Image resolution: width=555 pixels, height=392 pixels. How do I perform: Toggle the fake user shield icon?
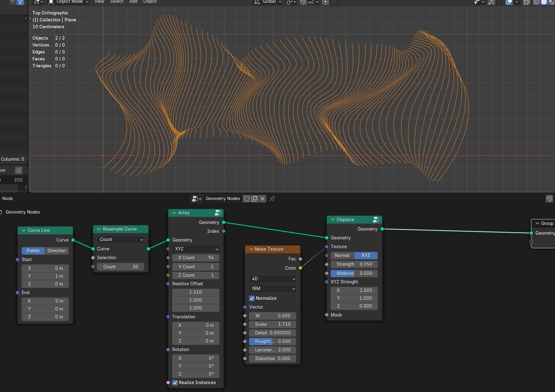247,199
